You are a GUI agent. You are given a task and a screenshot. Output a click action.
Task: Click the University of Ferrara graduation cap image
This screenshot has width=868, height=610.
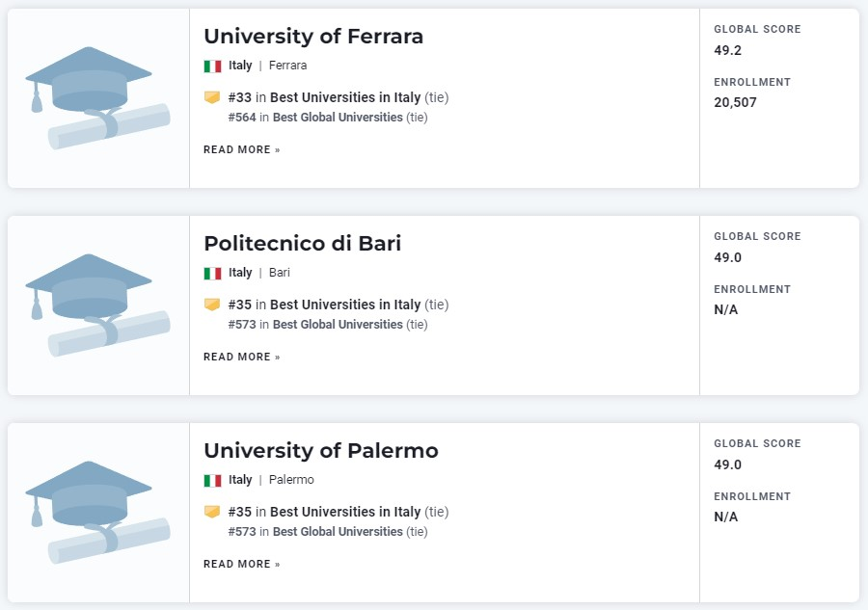tap(98, 98)
